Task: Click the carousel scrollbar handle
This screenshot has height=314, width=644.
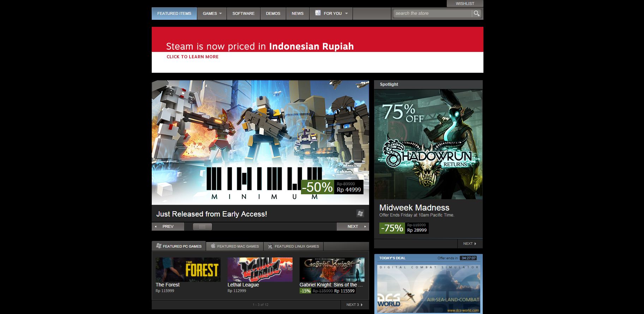Action: coord(202,226)
